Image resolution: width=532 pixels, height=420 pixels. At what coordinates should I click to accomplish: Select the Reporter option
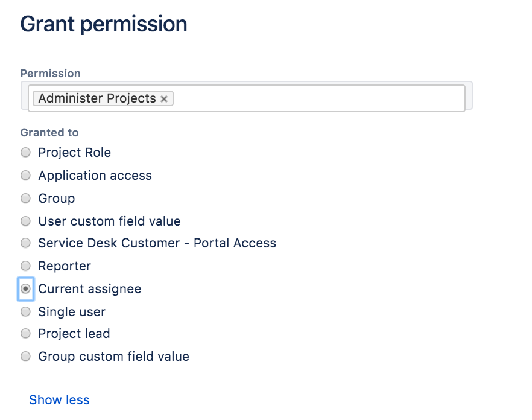pos(25,266)
